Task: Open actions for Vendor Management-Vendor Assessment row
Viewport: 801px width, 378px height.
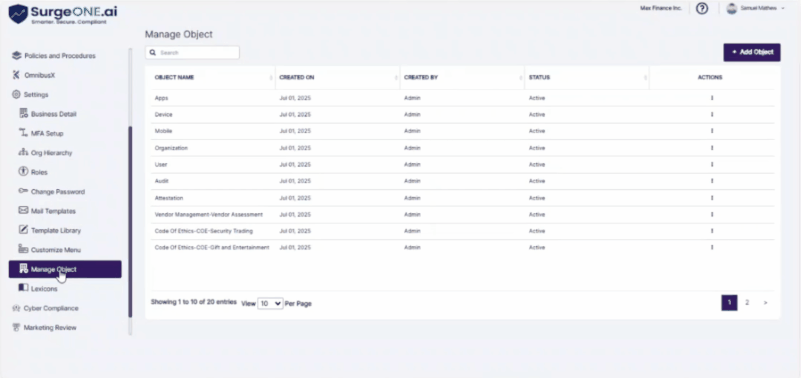Action: pos(712,215)
